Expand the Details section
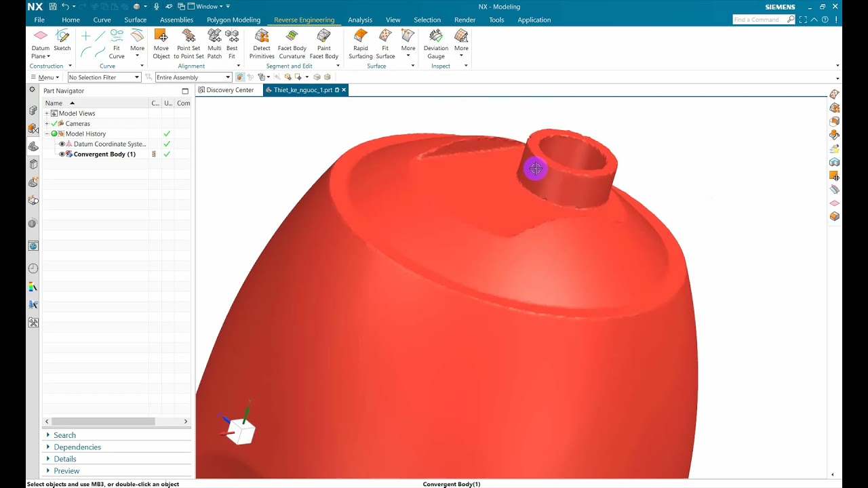The height and width of the screenshot is (488, 868). coord(64,459)
